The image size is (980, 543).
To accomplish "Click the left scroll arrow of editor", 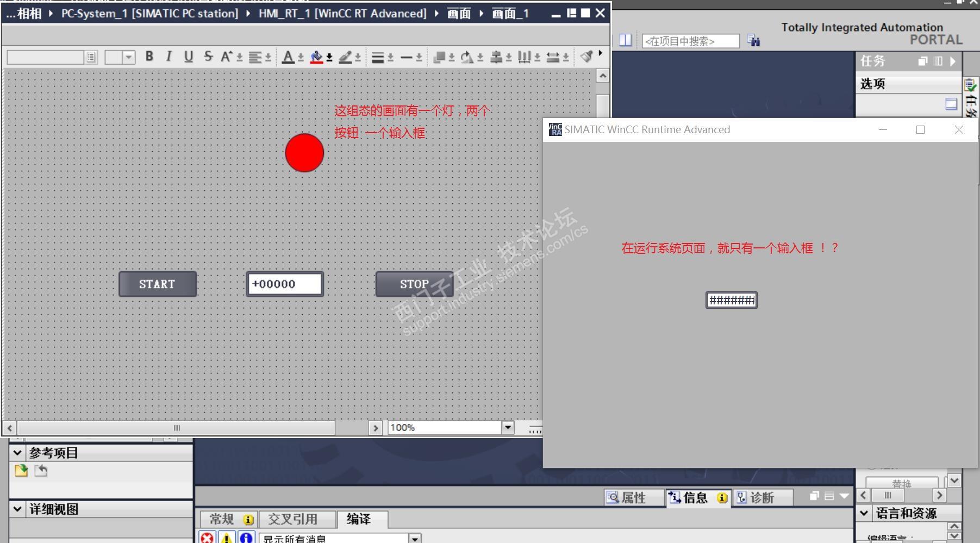I will 10,428.
